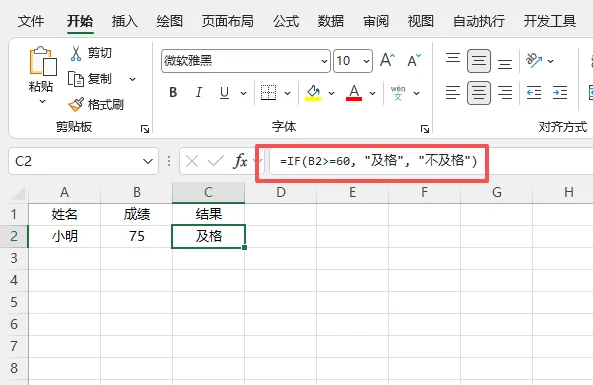Click the phonetic guide (wén 文) icon
Viewport: 593px width, 385px height.
(398, 92)
